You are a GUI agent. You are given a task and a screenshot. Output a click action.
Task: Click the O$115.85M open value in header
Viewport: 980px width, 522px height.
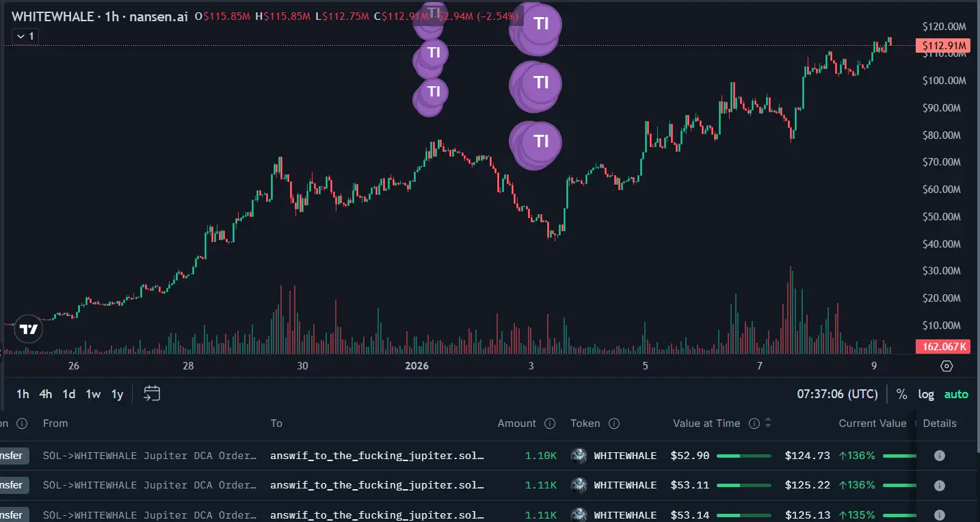point(223,16)
